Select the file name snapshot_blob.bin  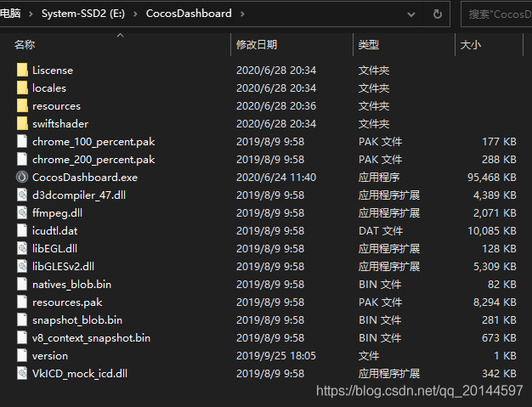77,320
